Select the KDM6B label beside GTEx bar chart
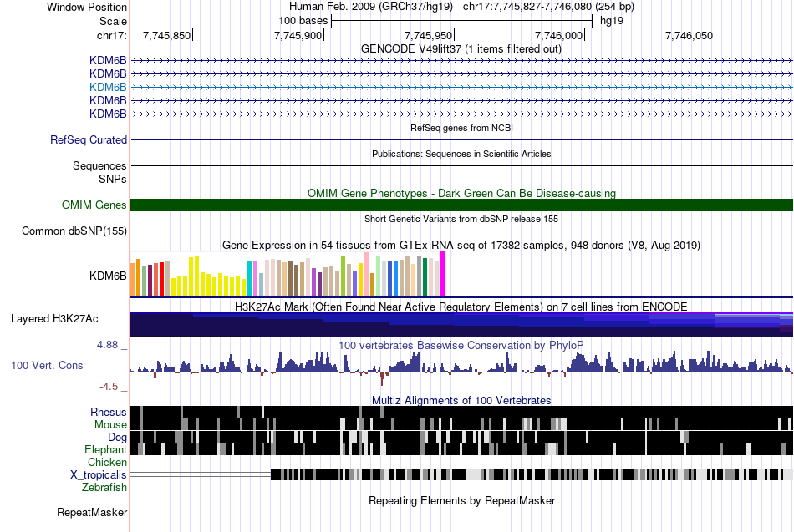Screen dimensions: 794x532 (x=108, y=276)
